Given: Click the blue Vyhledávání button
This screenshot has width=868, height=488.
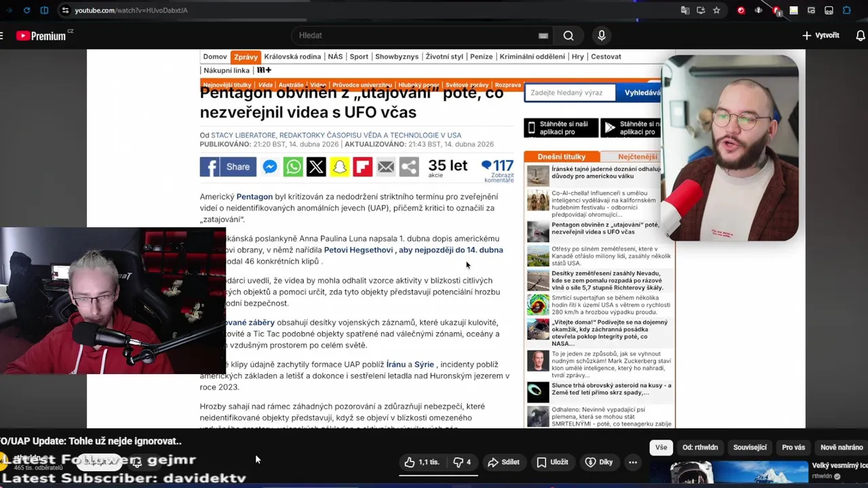Looking at the screenshot, I should tap(639, 93).
